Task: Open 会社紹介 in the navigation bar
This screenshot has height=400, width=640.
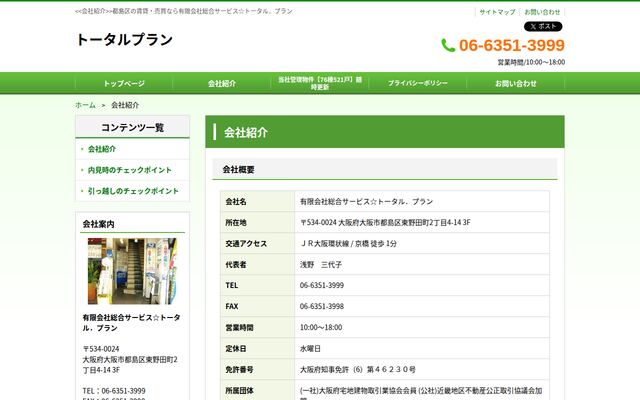Action: 222,83
